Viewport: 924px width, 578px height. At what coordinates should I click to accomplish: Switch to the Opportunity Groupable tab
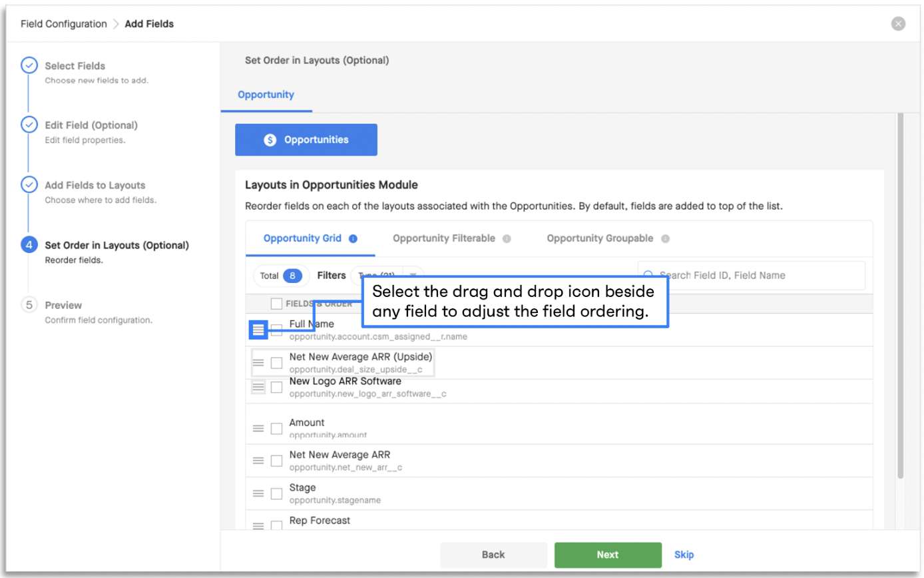click(600, 238)
